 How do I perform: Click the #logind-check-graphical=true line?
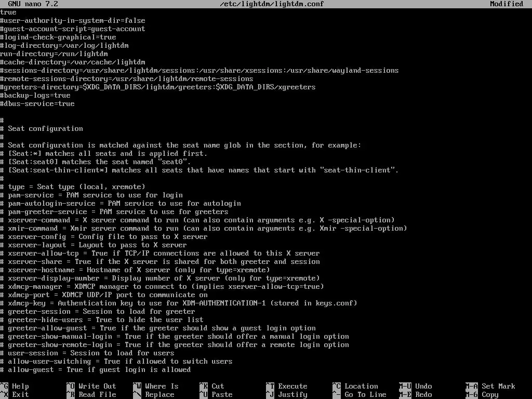click(58, 37)
